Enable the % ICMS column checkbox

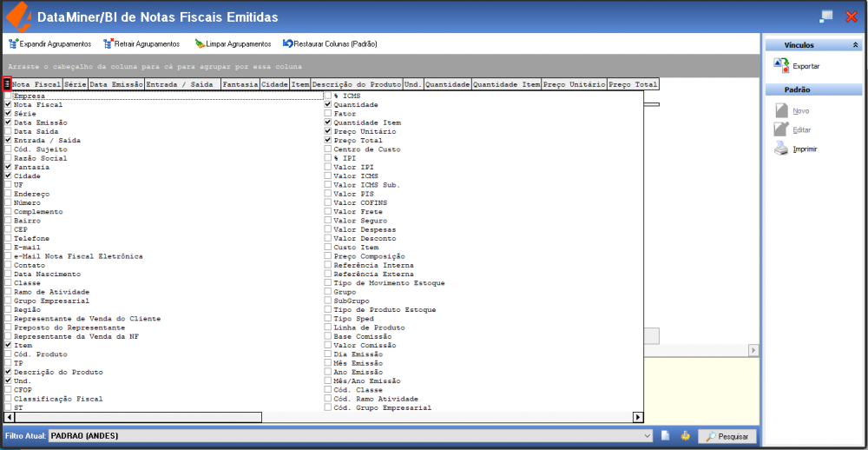pos(328,96)
